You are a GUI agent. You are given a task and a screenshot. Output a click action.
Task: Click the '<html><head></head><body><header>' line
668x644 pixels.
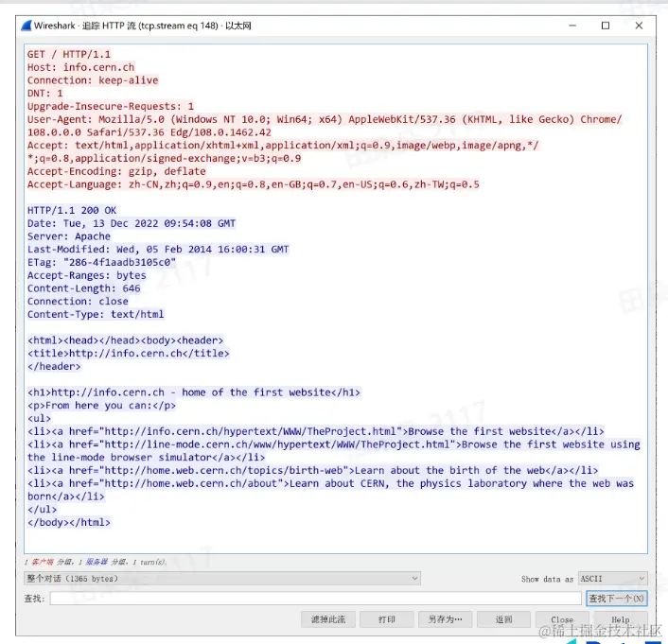coord(126,340)
